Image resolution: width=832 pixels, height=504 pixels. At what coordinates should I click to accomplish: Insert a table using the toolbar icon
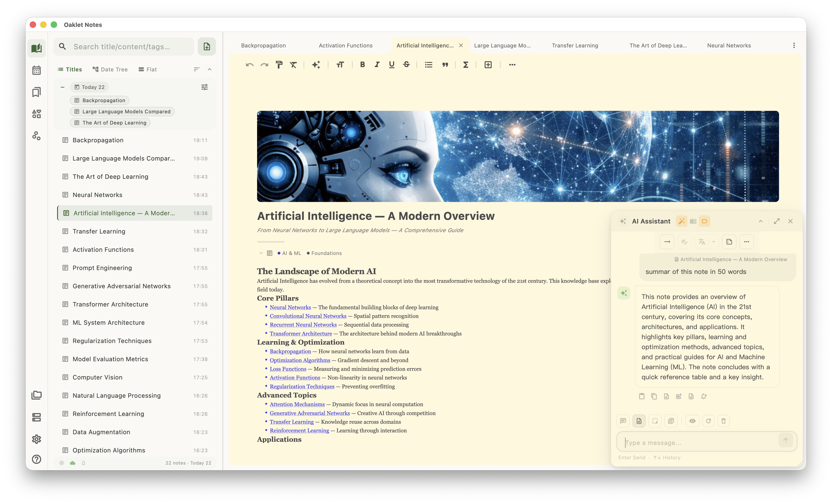coord(488,65)
